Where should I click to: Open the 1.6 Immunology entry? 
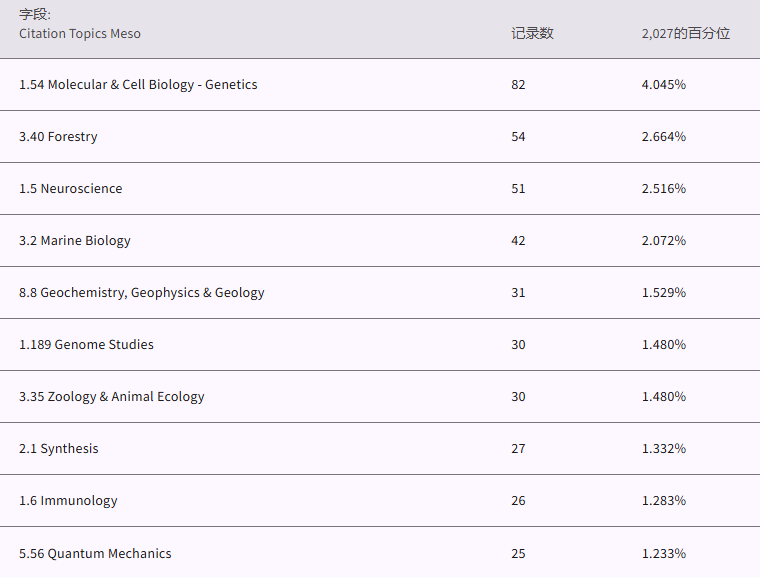point(68,501)
